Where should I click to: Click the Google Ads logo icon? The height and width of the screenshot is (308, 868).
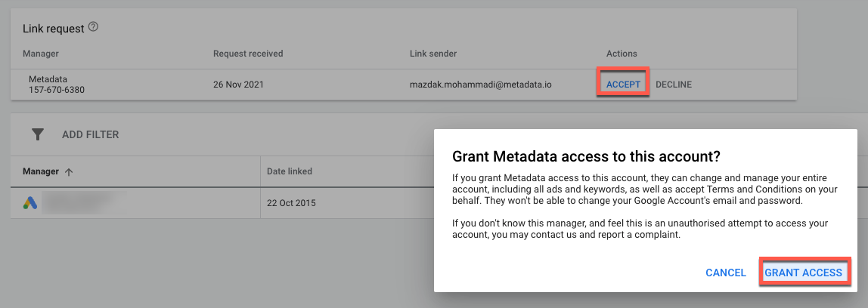click(x=29, y=203)
